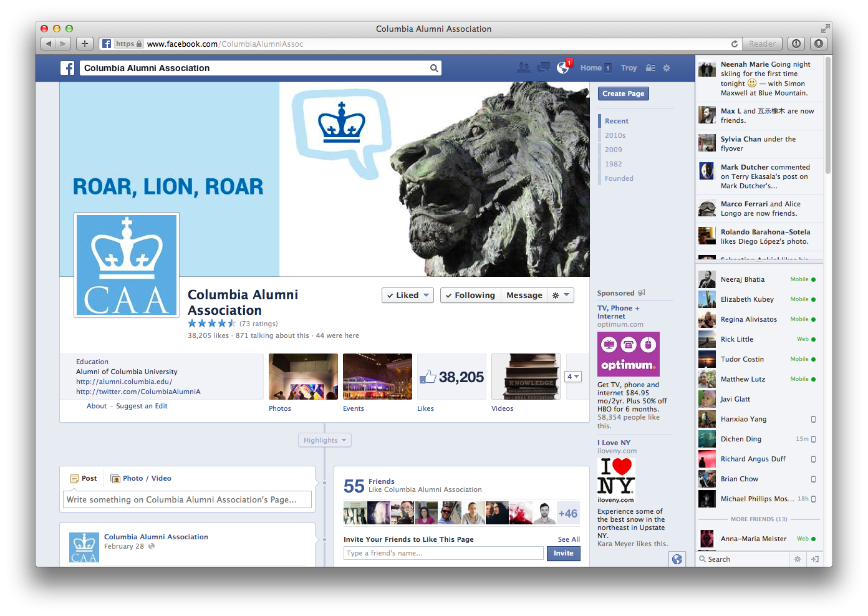Open the Highlights dropdown
Image resolution: width=868 pixels, height=616 pixels.
pyautogui.click(x=325, y=440)
